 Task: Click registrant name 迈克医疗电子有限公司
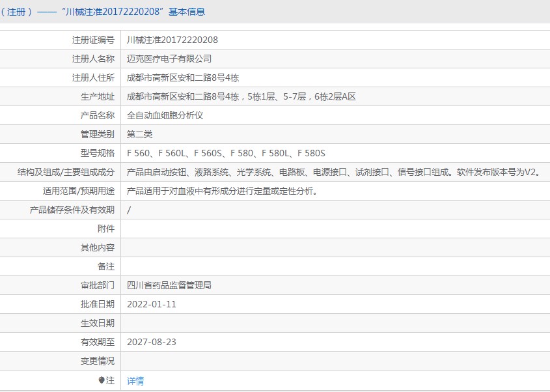point(169,59)
